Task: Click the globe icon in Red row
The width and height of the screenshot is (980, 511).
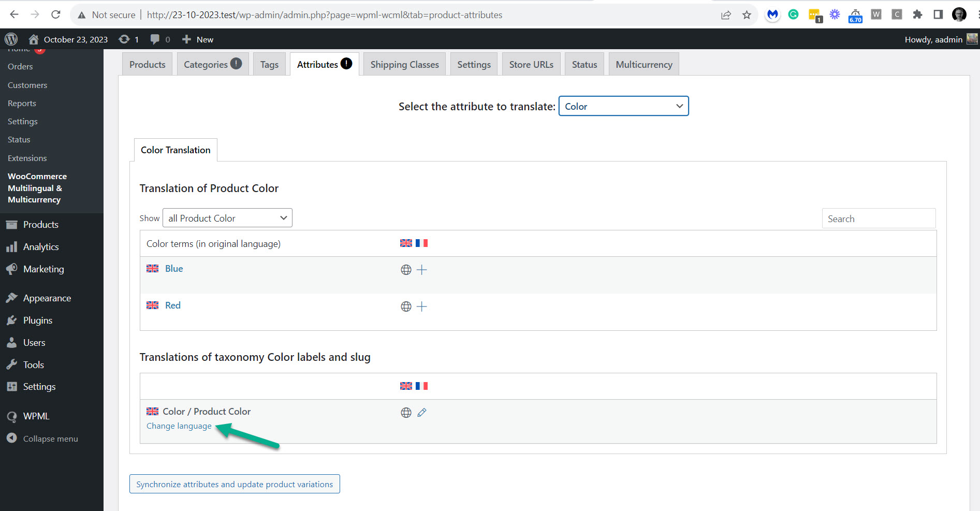Action: pyautogui.click(x=406, y=306)
